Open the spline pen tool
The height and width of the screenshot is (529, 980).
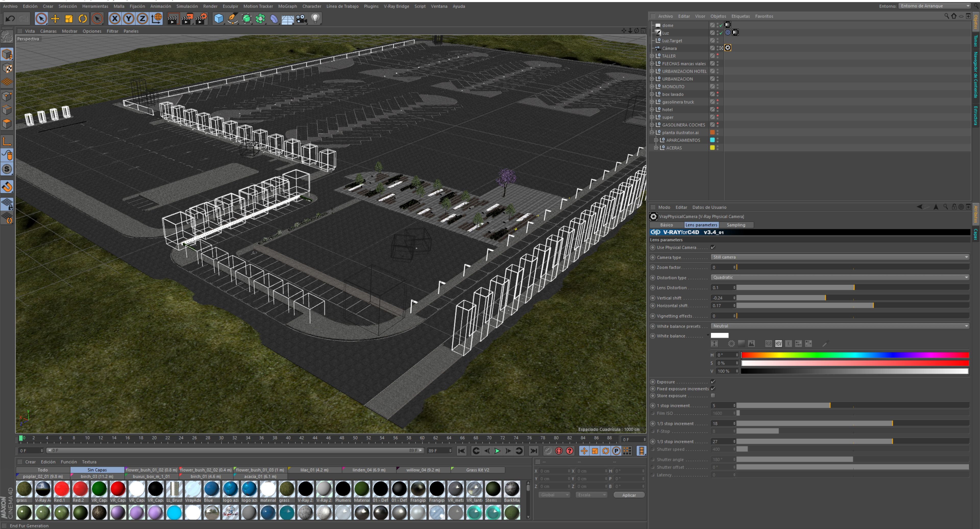pos(232,18)
